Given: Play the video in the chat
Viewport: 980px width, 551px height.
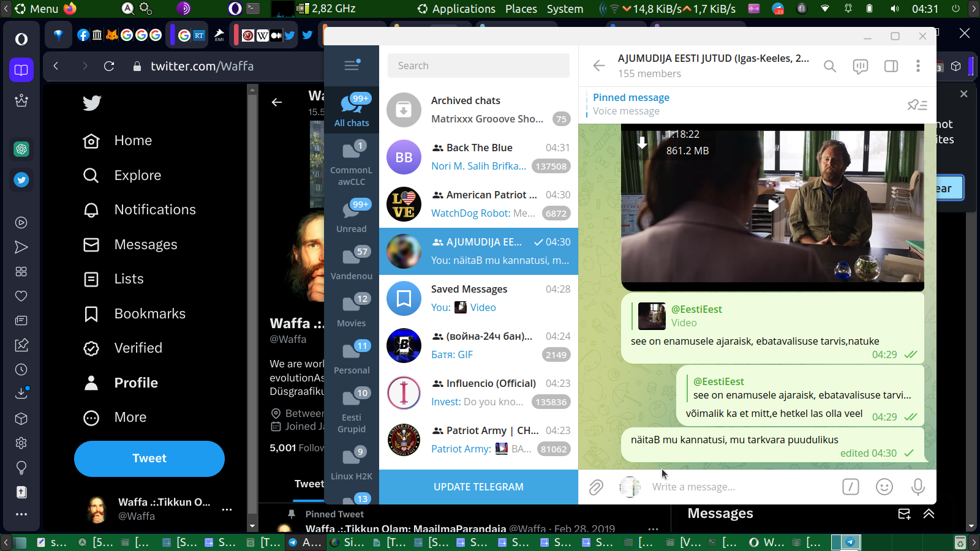Looking at the screenshot, I should coord(773,206).
